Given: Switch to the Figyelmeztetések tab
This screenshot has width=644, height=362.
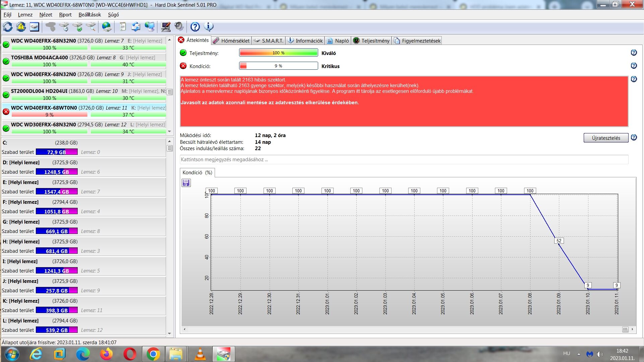Looking at the screenshot, I should (x=417, y=41).
